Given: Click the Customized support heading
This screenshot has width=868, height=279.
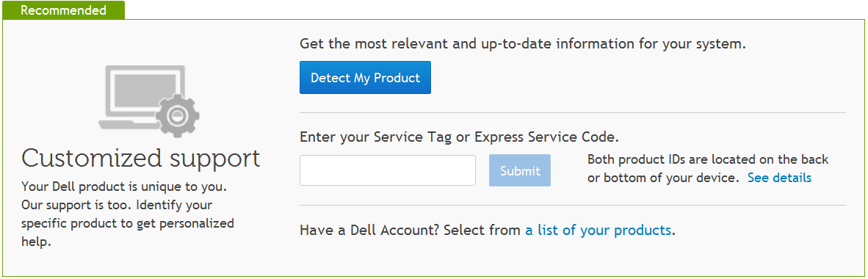Looking at the screenshot, I should 140,159.
